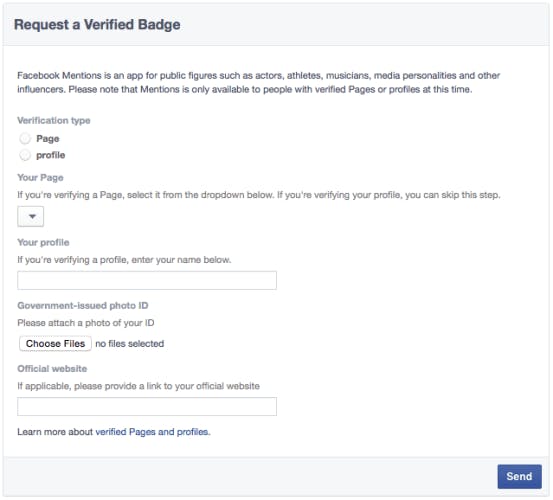Click the Choose Files button
Image resolution: width=553 pixels, height=500 pixels.
point(55,343)
